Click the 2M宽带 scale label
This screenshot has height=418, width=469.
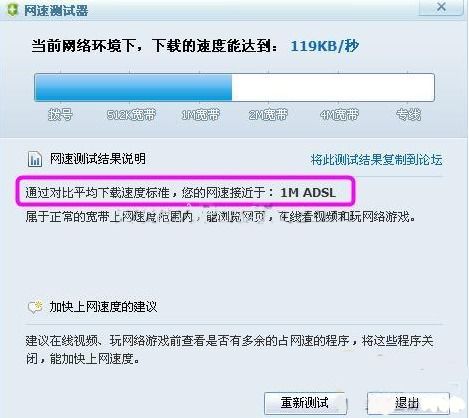click(x=268, y=115)
